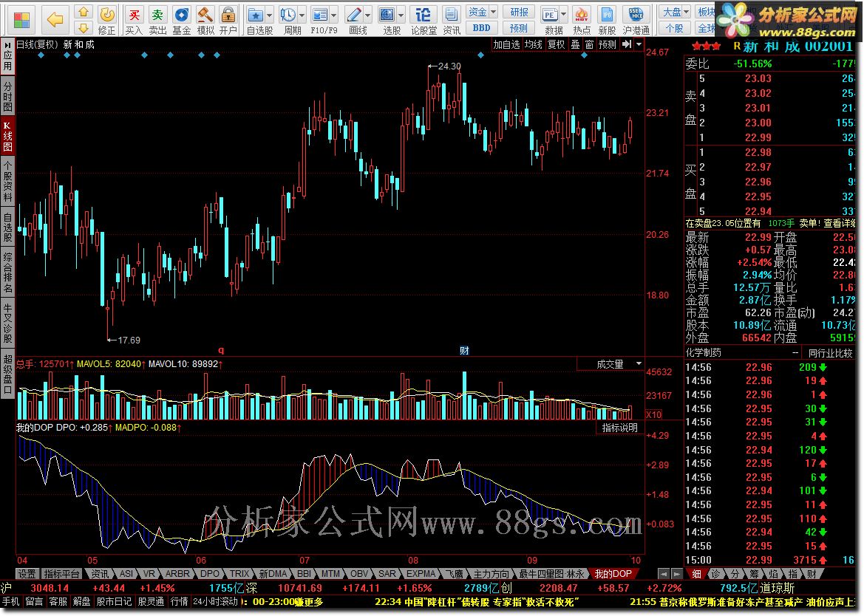Click the BBD button

click(x=482, y=27)
